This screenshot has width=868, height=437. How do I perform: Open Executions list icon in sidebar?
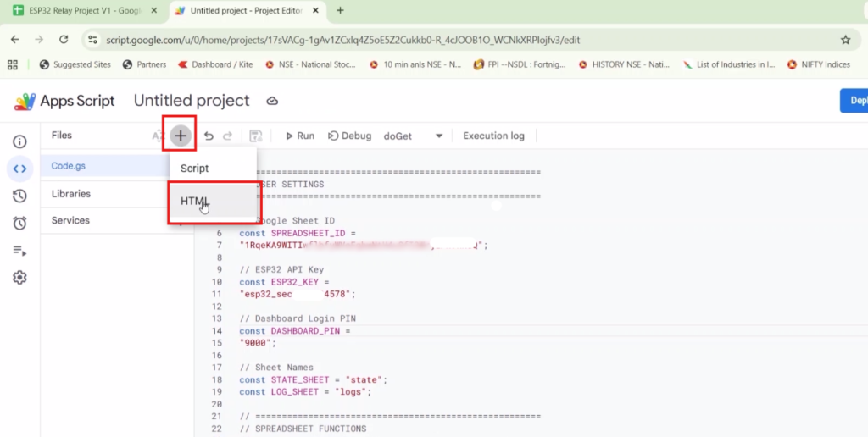point(20,251)
